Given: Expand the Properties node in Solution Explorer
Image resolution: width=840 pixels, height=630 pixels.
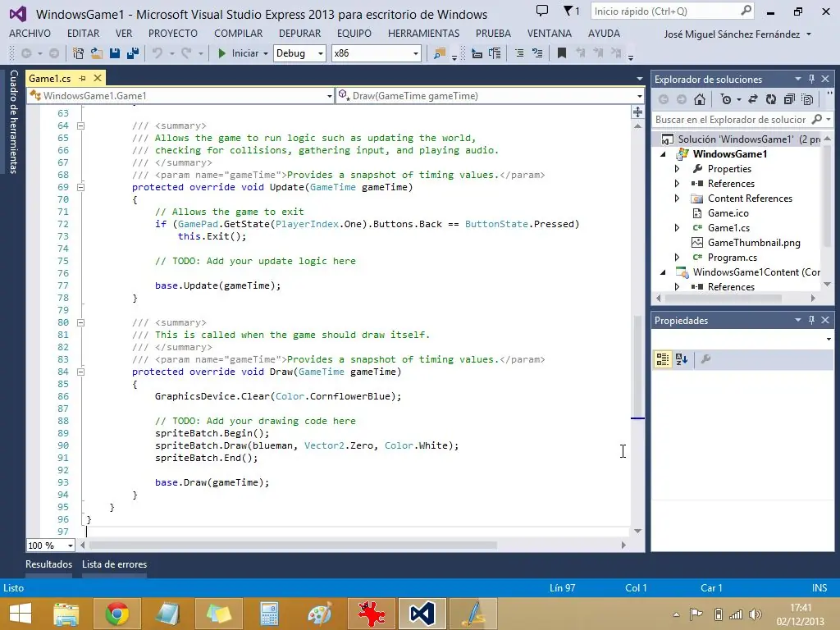Looking at the screenshot, I should point(677,169).
